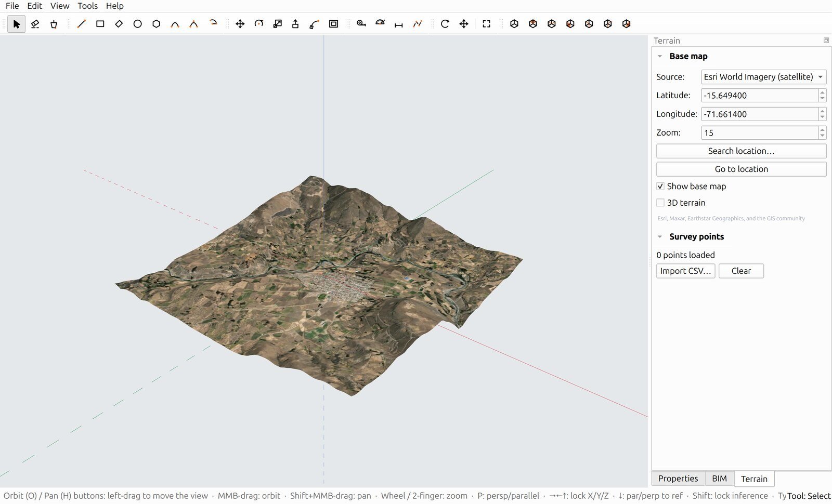This screenshot has width=832, height=504.
Task: Open the File menu
Action: tap(12, 6)
